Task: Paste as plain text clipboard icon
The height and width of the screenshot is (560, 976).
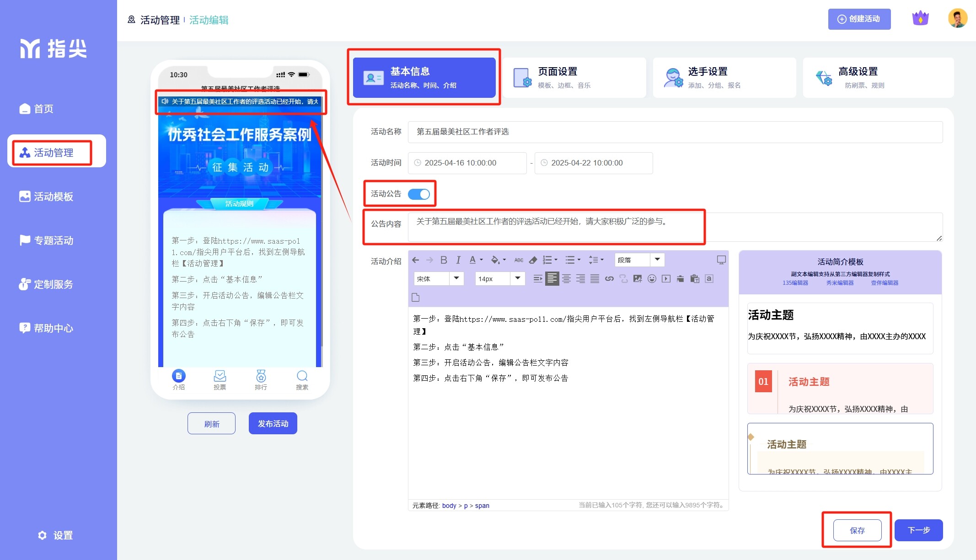Action: coord(695,279)
